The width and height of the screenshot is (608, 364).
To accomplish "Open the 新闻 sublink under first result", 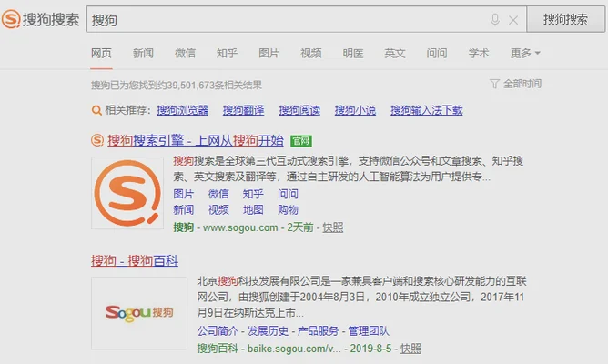I will click(184, 209).
